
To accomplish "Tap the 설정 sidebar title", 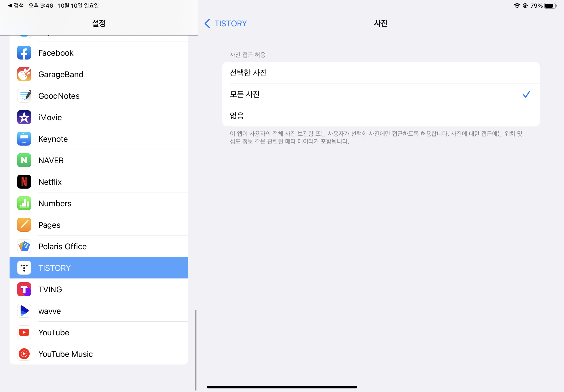I will (99, 23).
